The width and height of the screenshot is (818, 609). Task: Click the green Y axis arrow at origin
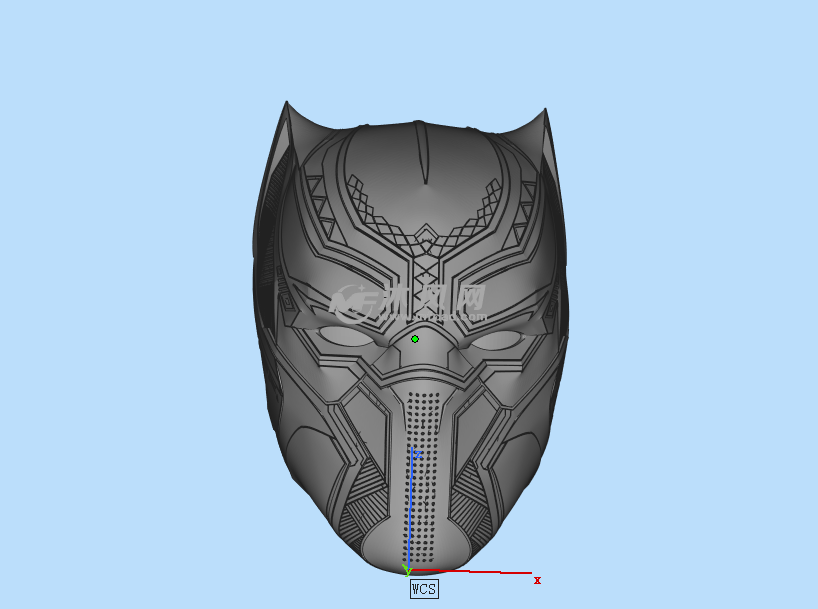coord(407,570)
